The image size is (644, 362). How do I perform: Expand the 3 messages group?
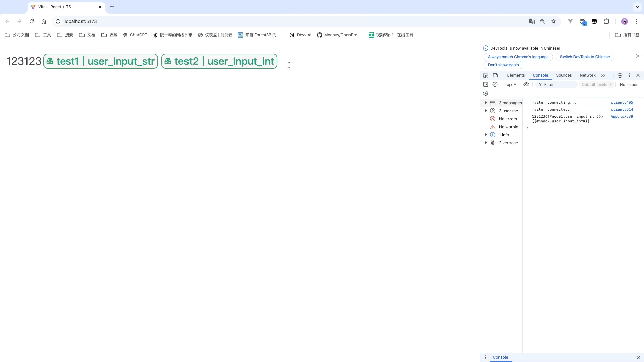pyautogui.click(x=487, y=103)
